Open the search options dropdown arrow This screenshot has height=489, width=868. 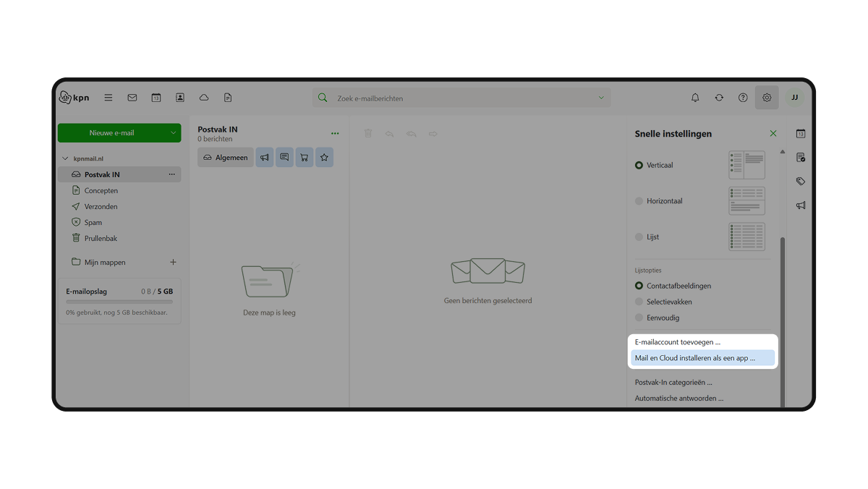[x=600, y=98]
